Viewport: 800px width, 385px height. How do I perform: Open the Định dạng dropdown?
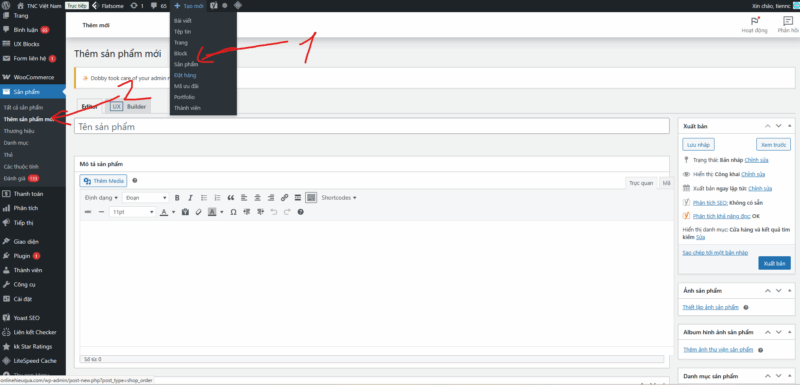101,198
